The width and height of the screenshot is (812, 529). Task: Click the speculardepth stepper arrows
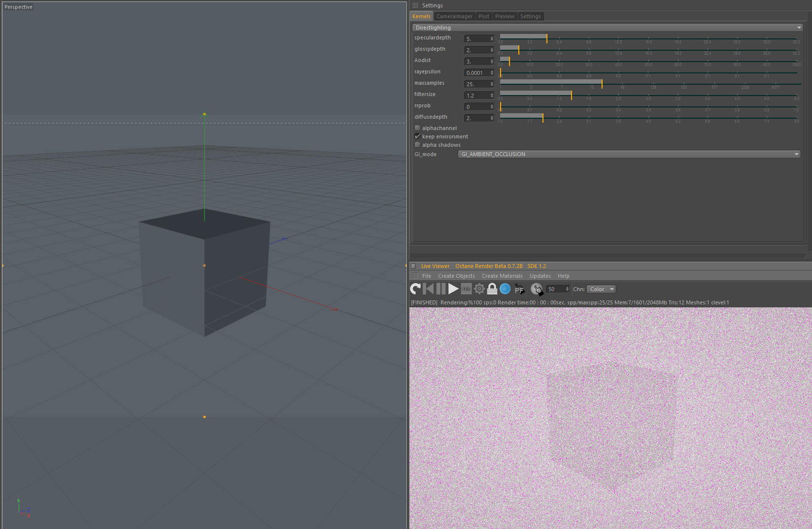point(492,38)
